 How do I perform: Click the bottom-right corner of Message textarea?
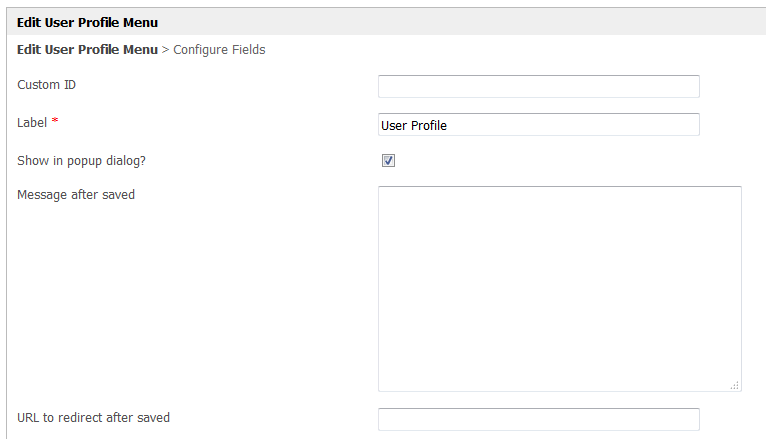(738, 388)
